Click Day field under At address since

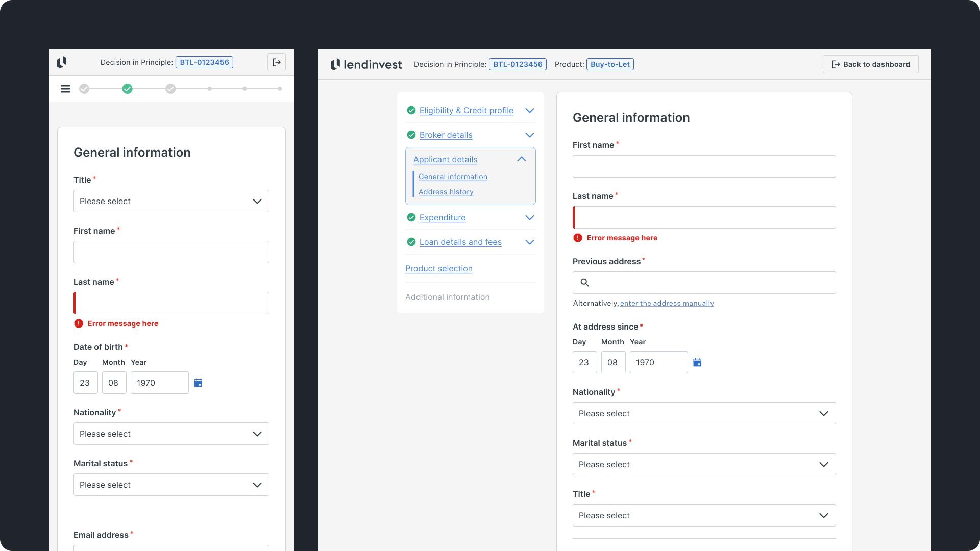click(585, 362)
